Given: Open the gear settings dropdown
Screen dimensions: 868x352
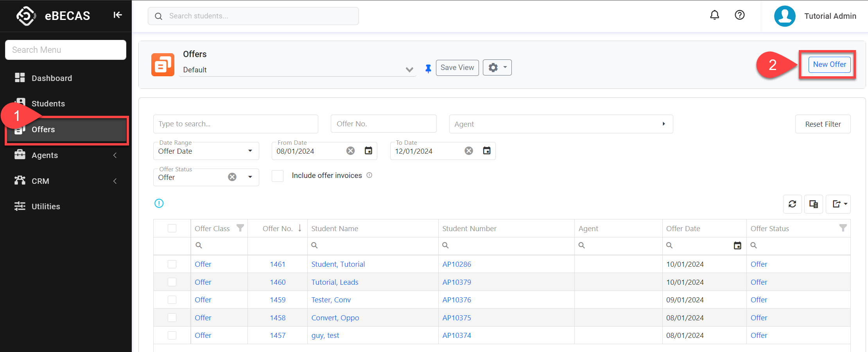Looking at the screenshot, I should pyautogui.click(x=497, y=68).
